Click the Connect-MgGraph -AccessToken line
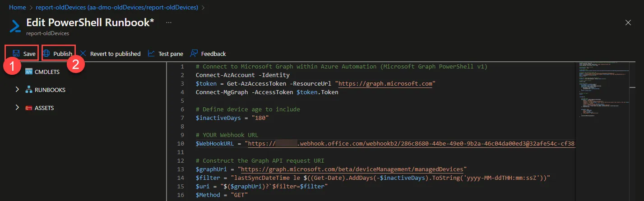The image size is (644, 201). [x=267, y=92]
